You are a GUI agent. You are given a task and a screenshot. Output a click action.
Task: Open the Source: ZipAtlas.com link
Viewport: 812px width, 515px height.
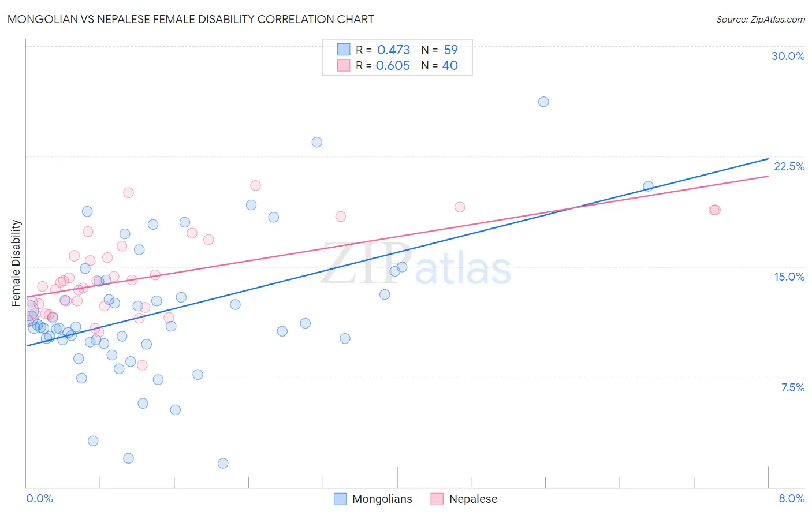761,19
